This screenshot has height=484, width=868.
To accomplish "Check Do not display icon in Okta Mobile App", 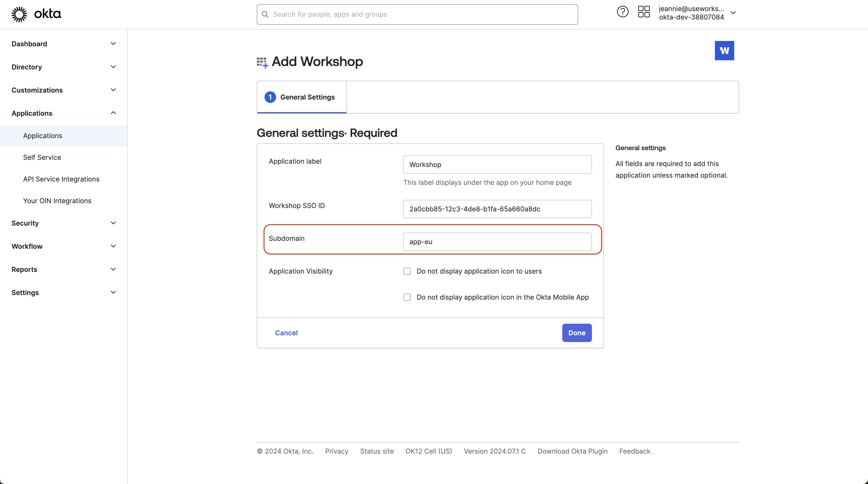I will tap(407, 297).
